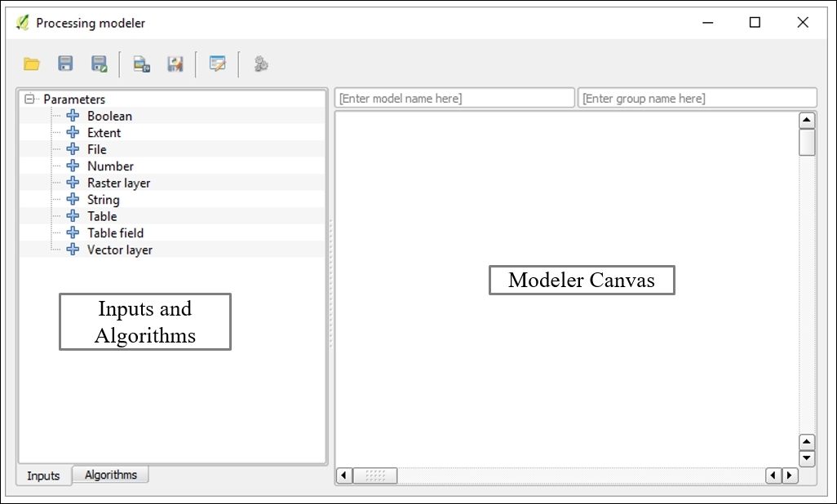The image size is (837, 504).
Task: Export model as image icon
Action: tap(141, 64)
